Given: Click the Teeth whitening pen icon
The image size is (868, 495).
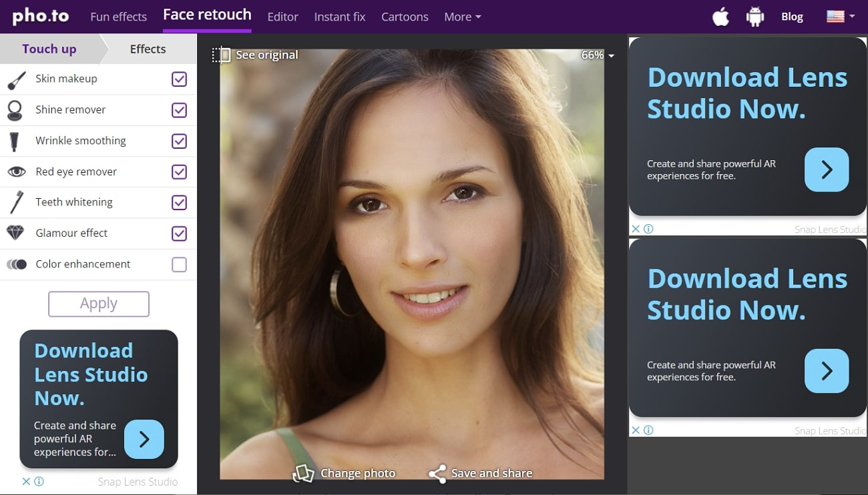Looking at the screenshot, I should [17, 202].
